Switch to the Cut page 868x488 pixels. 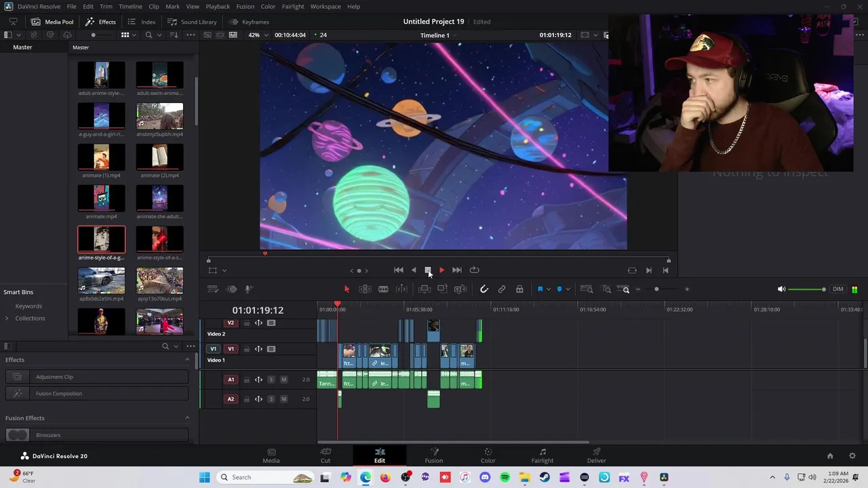point(325,455)
